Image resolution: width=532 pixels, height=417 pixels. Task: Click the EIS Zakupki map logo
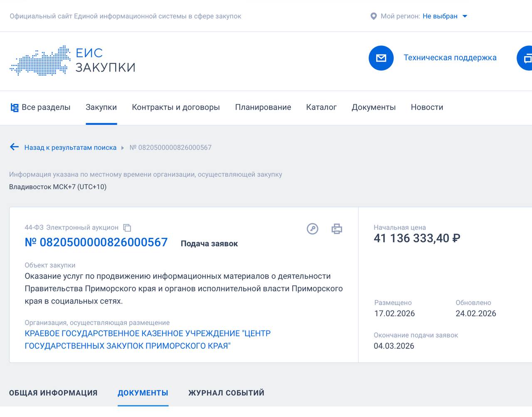click(x=40, y=60)
